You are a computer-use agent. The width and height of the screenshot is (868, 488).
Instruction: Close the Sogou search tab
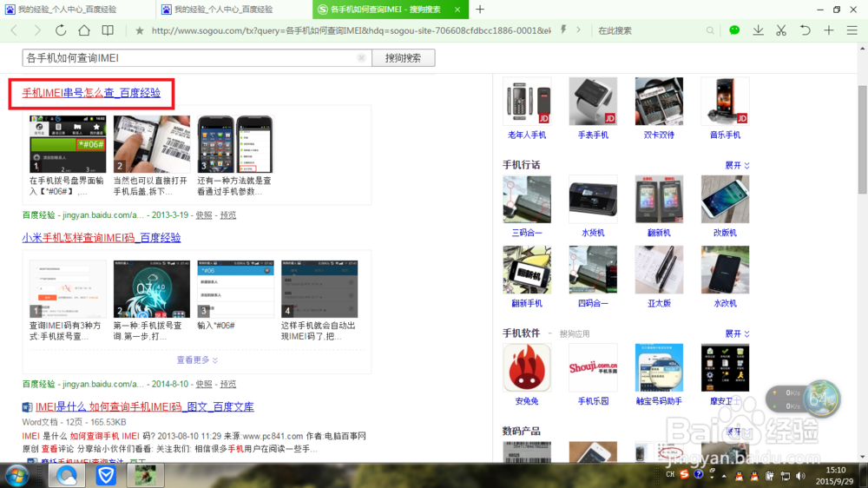click(457, 10)
